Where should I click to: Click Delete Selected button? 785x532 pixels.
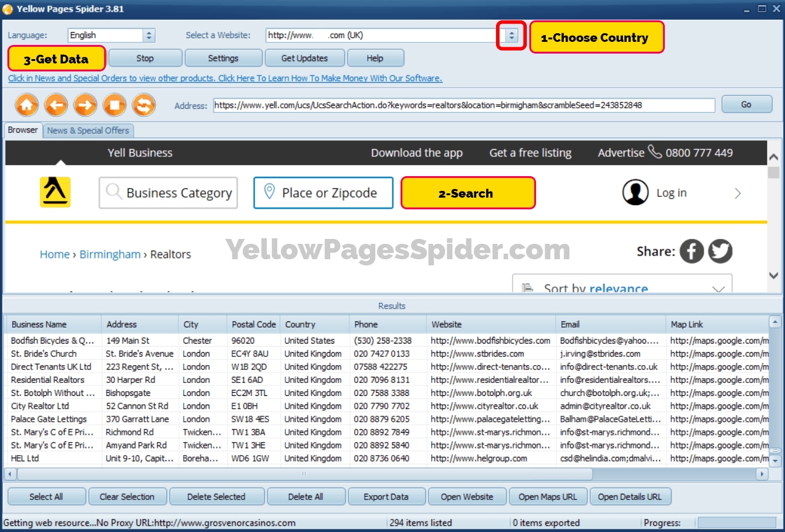tap(216, 497)
